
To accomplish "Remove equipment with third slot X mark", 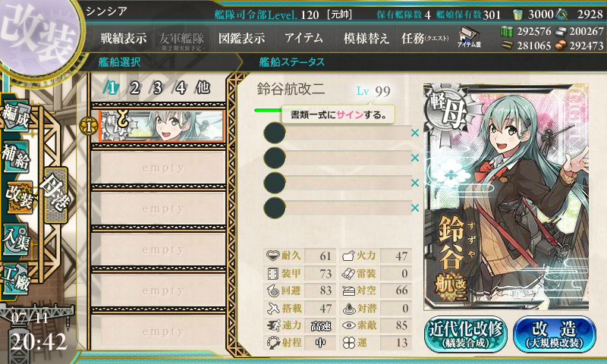I will click(x=415, y=183).
